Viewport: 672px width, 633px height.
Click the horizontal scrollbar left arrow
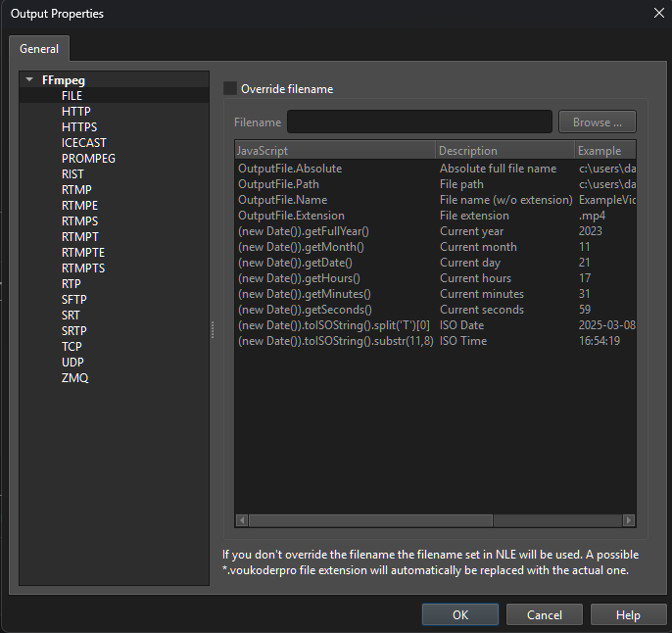pyautogui.click(x=241, y=520)
